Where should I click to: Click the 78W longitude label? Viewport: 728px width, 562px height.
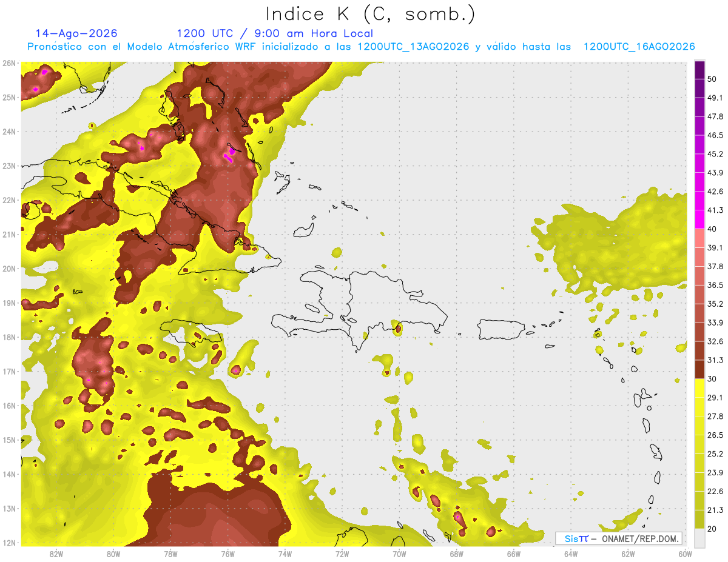click(x=170, y=553)
